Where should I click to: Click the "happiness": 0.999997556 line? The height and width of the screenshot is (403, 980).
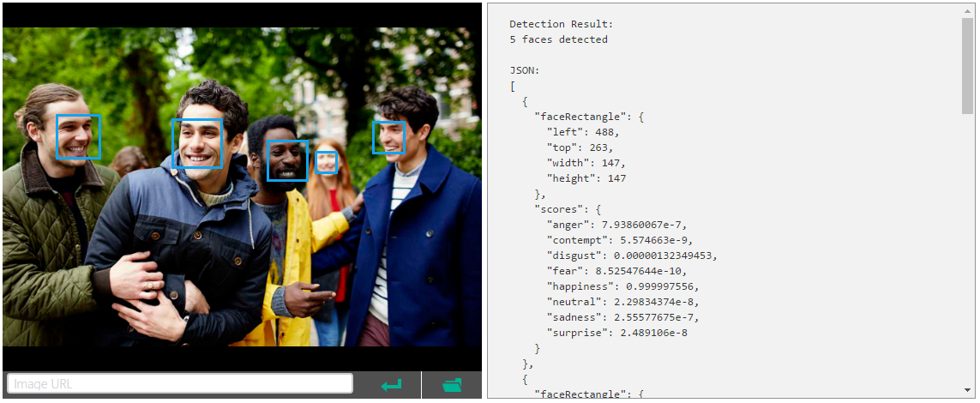623,286
